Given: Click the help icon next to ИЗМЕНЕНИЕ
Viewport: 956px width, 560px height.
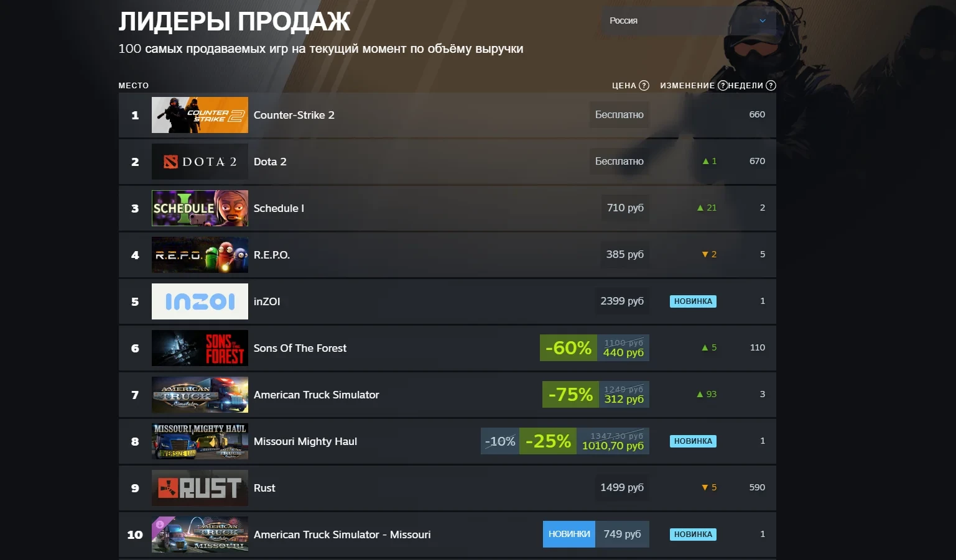Looking at the screenshot, I should pos(723,86).
